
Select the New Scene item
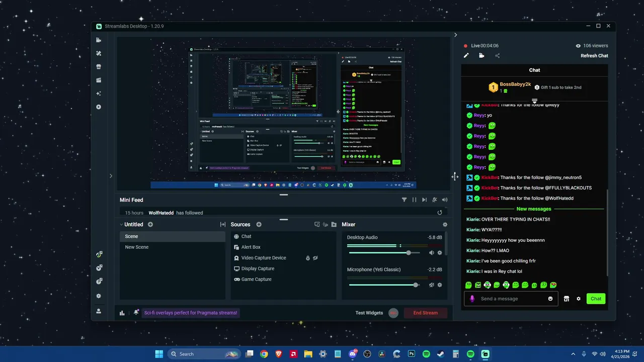[x=173, y=247]
